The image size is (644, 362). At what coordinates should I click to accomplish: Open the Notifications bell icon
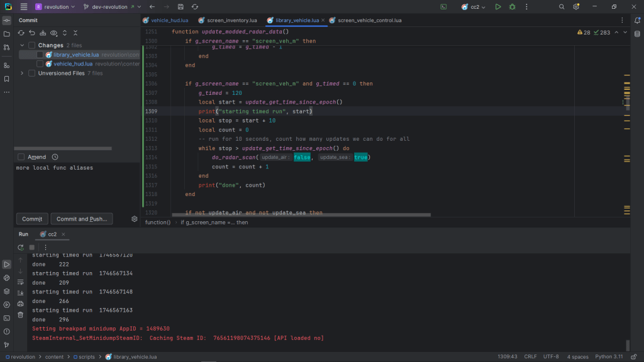click(x=637, y=20)
